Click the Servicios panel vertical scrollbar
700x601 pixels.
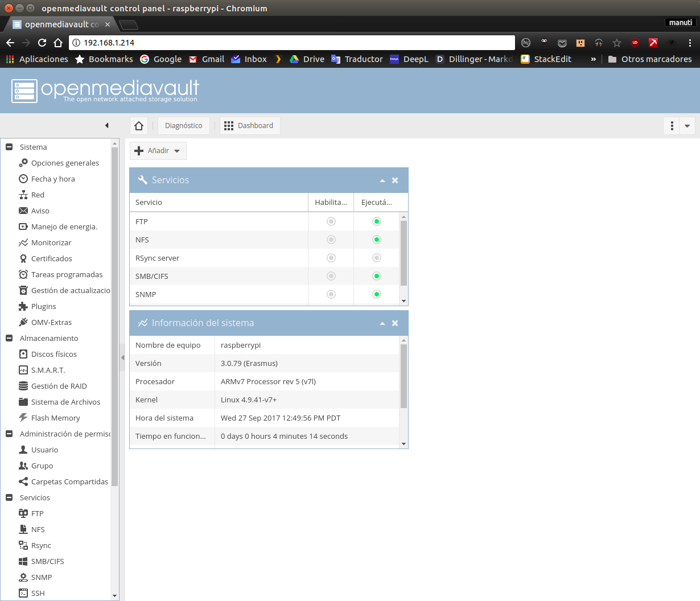404,253
